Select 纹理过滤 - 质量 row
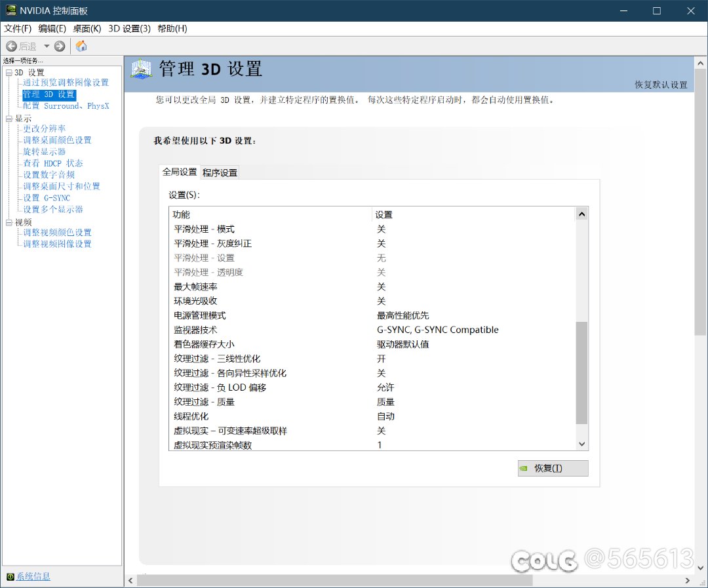Image resolution: width=708 pixels, height=588 pixels. (x=372, y=402)
